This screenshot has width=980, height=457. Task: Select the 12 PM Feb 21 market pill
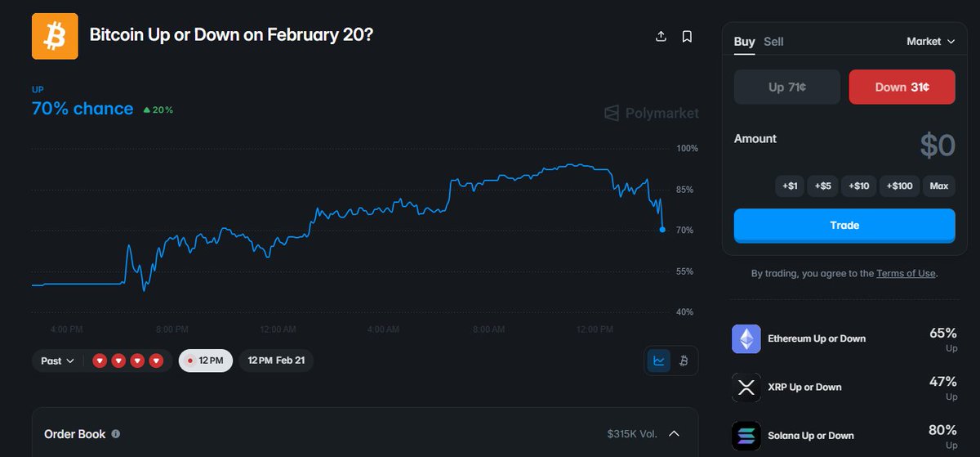click(x=276, y=361)
